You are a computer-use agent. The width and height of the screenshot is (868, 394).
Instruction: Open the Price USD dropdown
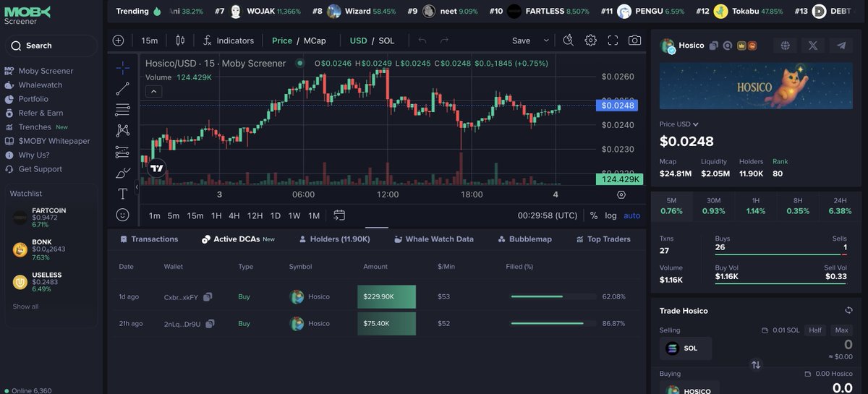pos(679,124)
